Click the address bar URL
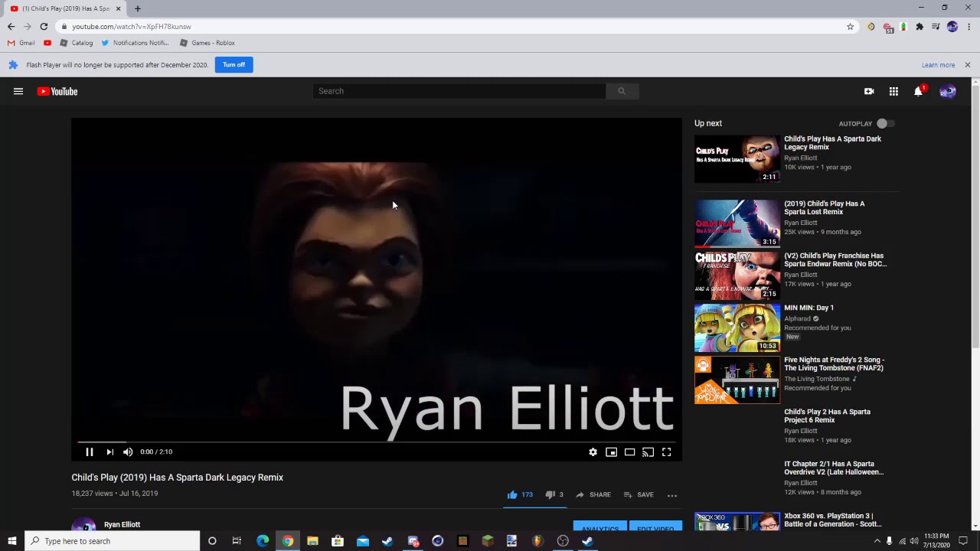Screen dimensions: 980x551 coord(132,27)
